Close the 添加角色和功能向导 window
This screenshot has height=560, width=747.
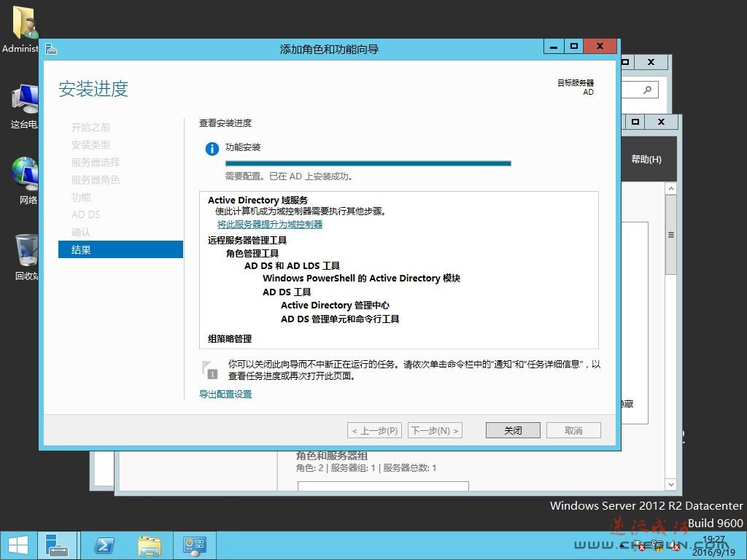[600, 47]
